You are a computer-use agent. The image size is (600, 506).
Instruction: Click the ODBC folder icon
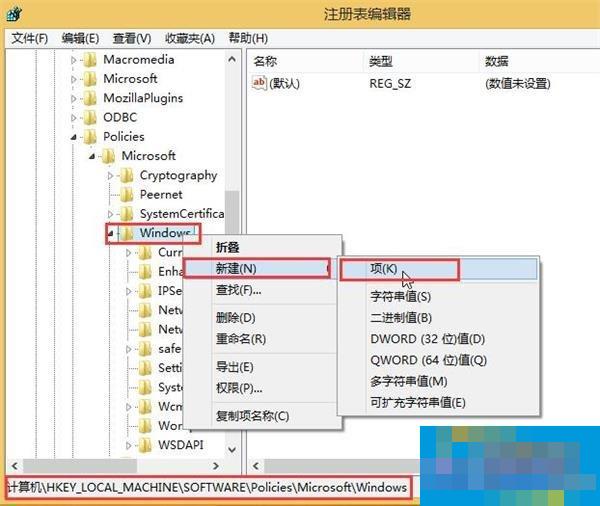click(90, 118)
